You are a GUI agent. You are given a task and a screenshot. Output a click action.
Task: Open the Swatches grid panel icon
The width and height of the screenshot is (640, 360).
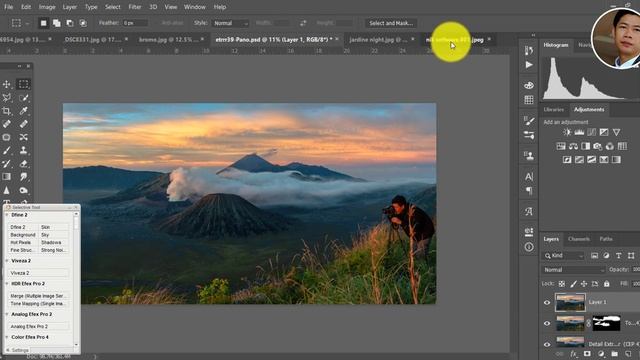(x=529, y=100)
